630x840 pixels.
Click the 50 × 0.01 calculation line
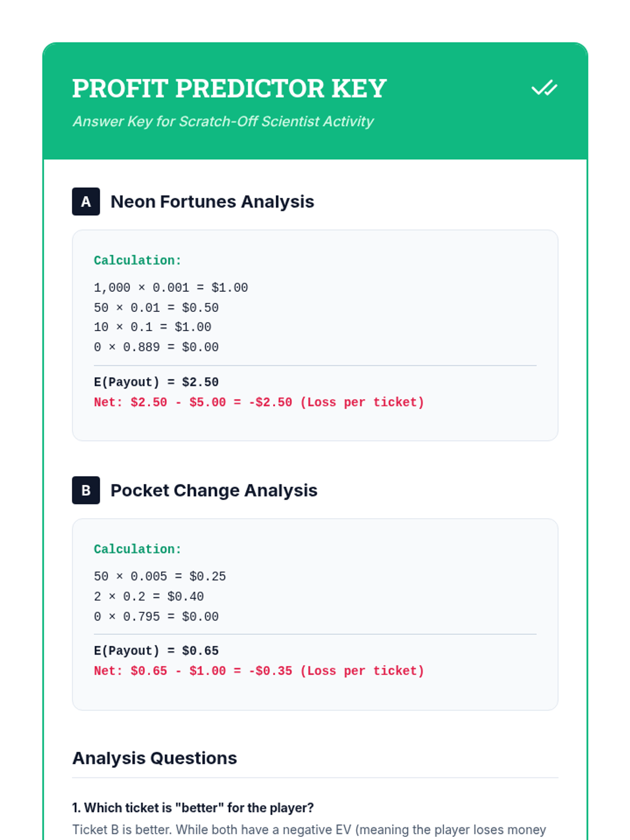(x=156, y=308)
